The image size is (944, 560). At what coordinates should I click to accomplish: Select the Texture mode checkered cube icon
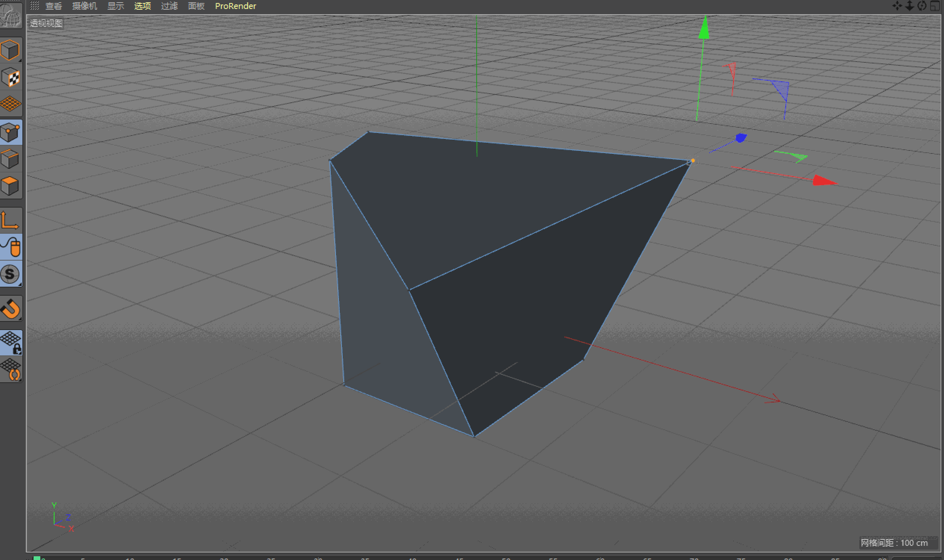click(x=10, y=77)
